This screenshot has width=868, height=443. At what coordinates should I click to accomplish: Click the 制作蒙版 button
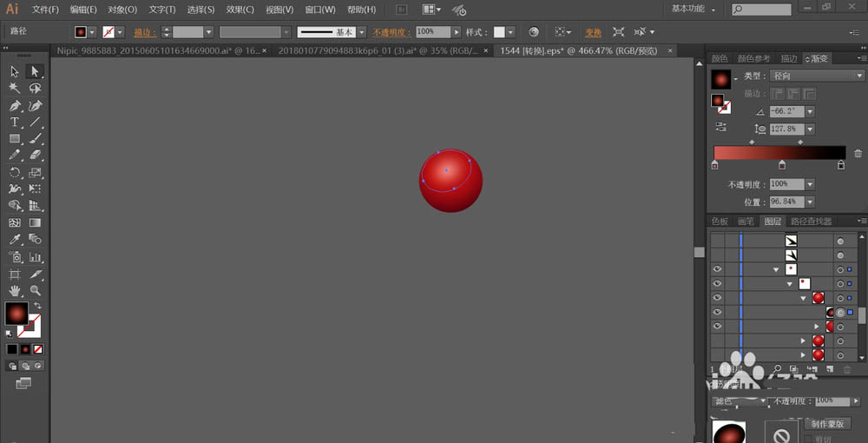coord(827,424)
